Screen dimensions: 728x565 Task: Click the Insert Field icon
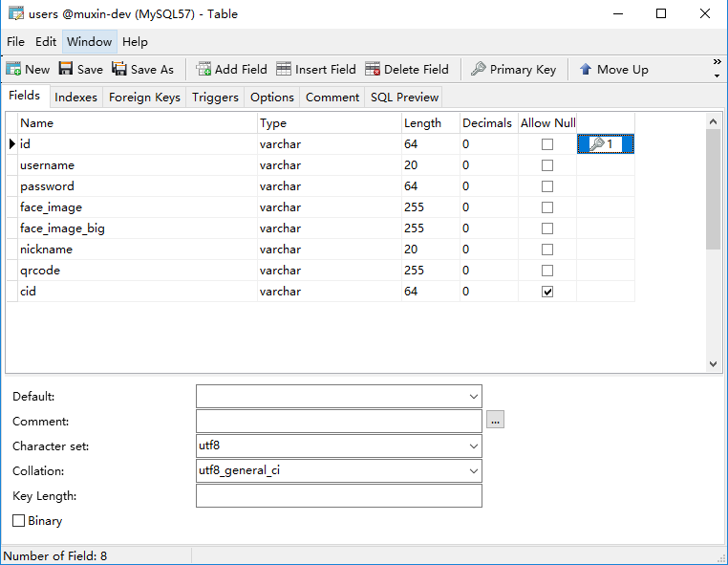(x=284, y=69)
